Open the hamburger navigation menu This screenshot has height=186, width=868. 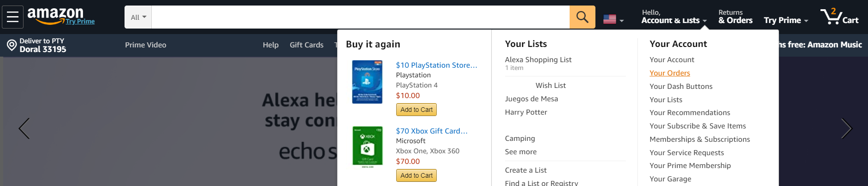(x=12, y=17)
